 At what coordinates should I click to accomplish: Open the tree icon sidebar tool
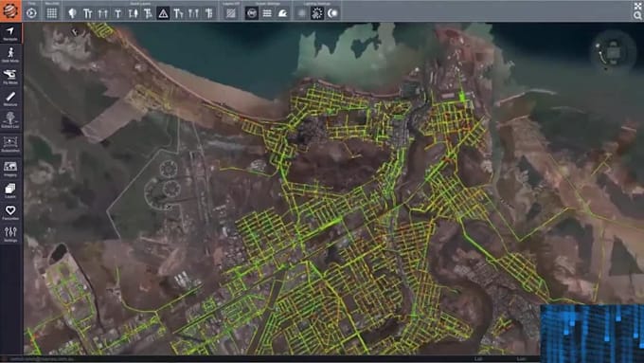[x=10, y=120]
